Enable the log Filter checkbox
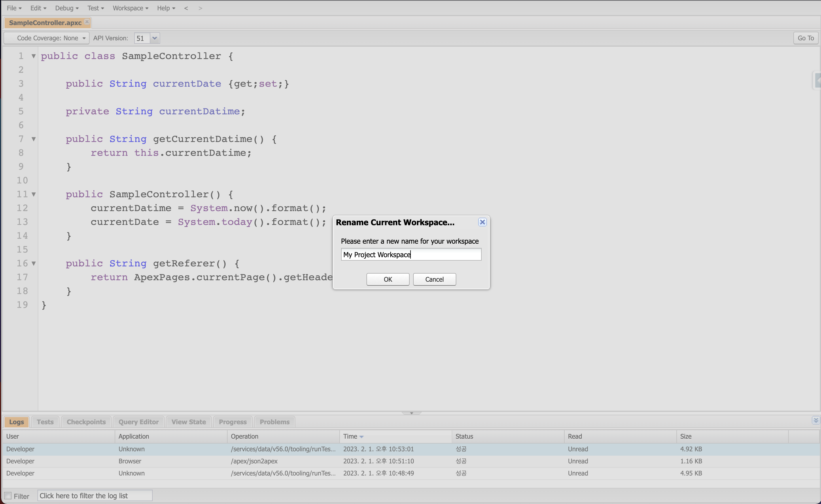The image size is (821, 504). click(x=8, y=496)
